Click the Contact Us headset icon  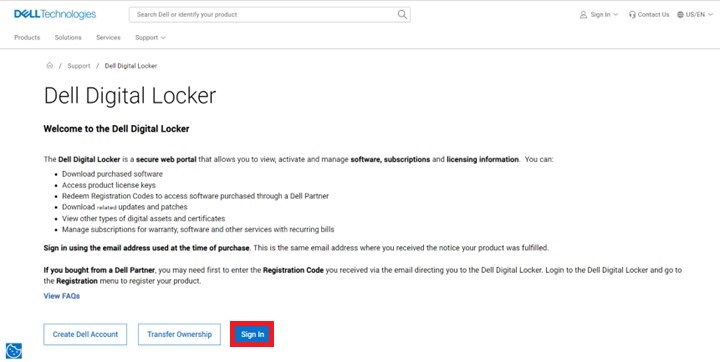(632, 15)
